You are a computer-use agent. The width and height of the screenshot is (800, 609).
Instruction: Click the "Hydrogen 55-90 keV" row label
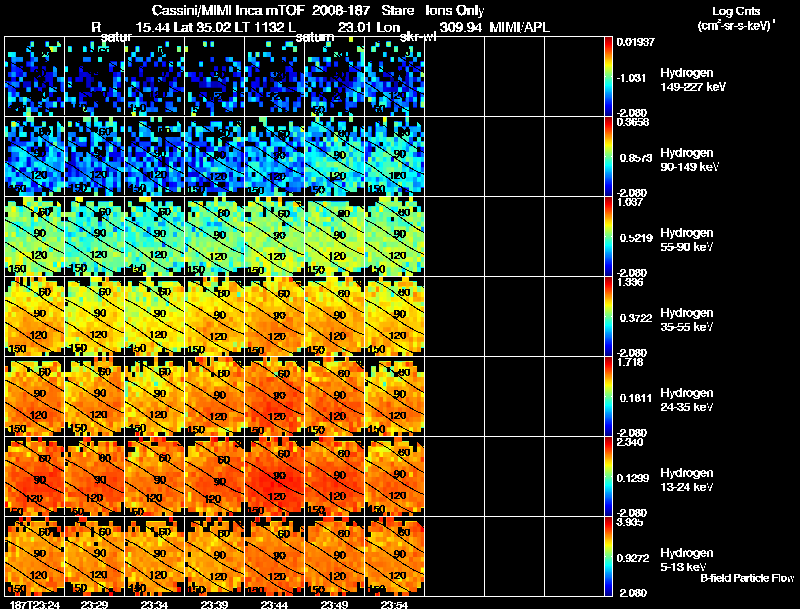[687, 240]
